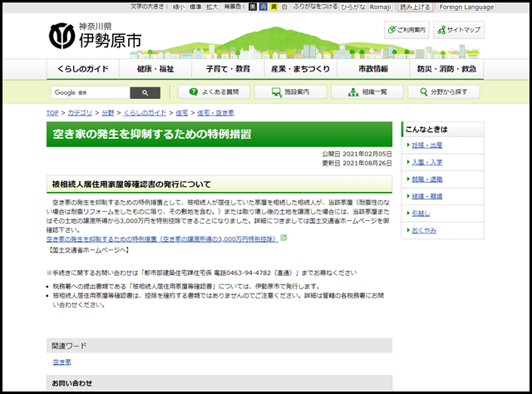This screenshot has width=532, height=394.
Task: Open the 防災・消防・救急 menu tab
Action: click(x=446, y=69)
